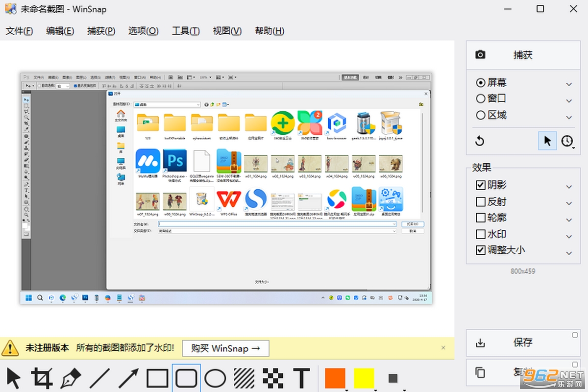Click the 购买 WinSnap purchase button

coord(225,348)
